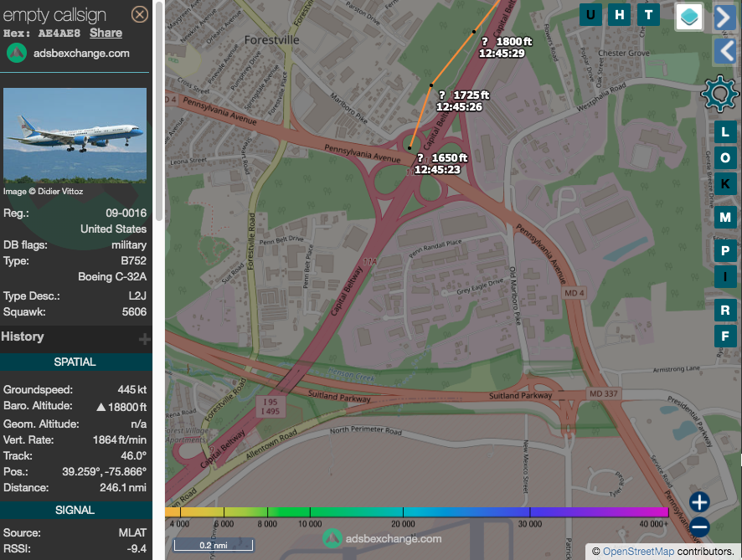
Task: Close the aircraft info panel
Action: coord(139,15)
